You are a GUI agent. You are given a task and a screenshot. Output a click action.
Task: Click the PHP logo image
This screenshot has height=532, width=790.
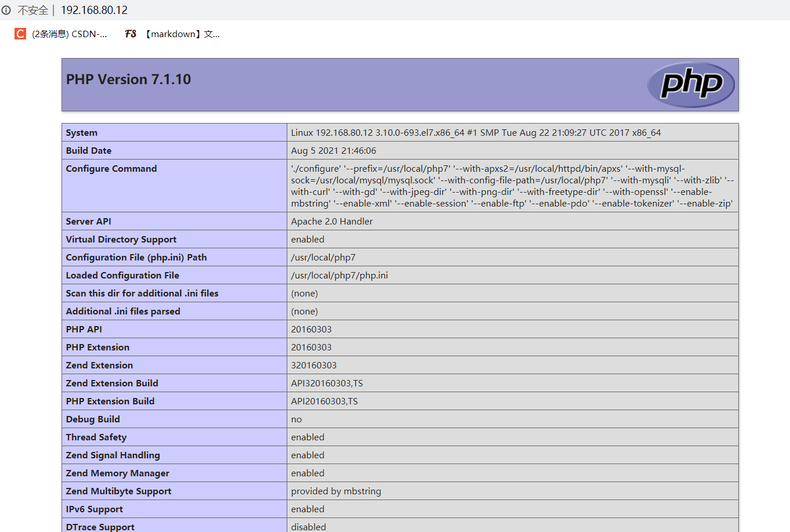(691, 85)
